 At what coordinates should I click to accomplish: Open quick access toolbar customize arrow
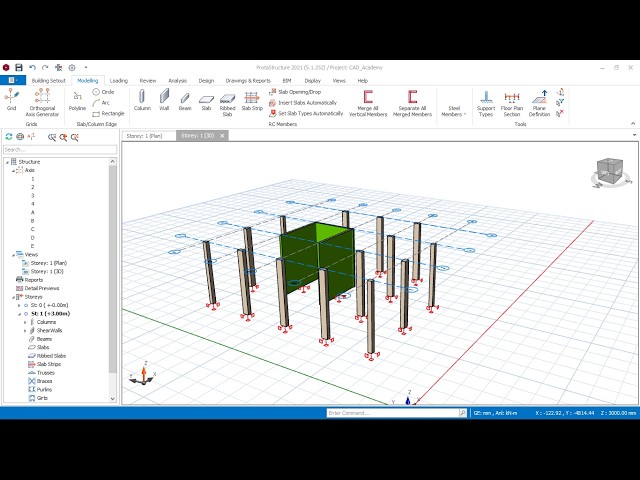pyautogui.click(x=86, y=67)
